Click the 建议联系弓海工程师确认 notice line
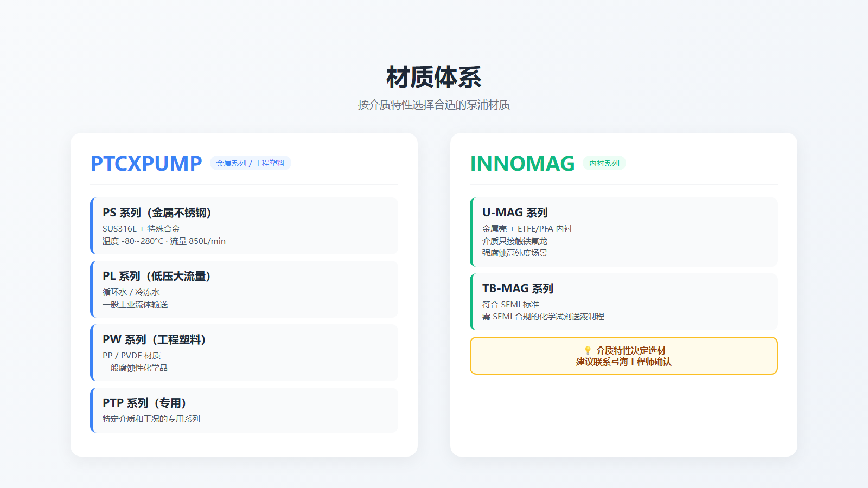The height and width of the screenshot is (488, 868). (624, 362)
